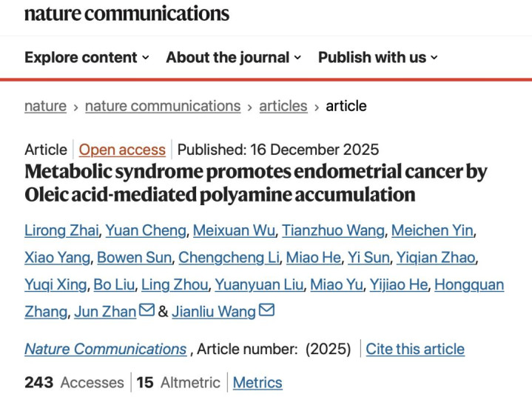The height and width of the screenshot is (400, 532).
Task: Open author Lirong Zhai's details
Action: coord(61,230)
